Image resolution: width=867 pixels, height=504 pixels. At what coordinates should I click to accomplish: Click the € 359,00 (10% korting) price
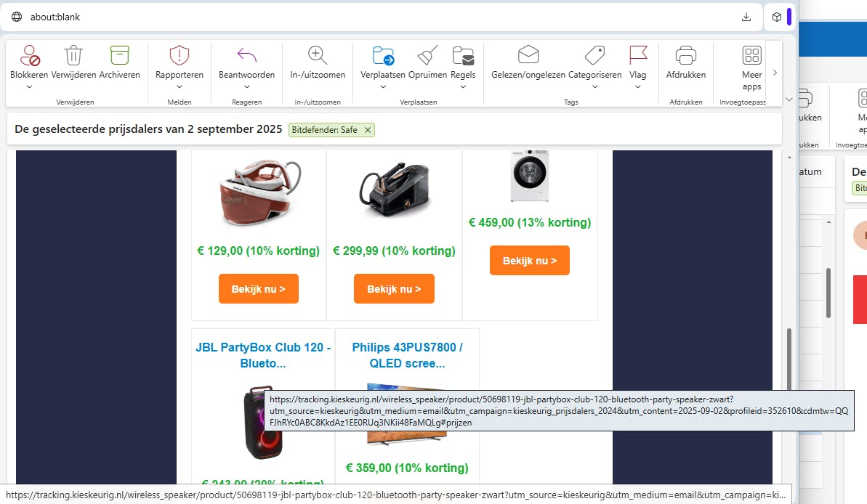(407, 468)
